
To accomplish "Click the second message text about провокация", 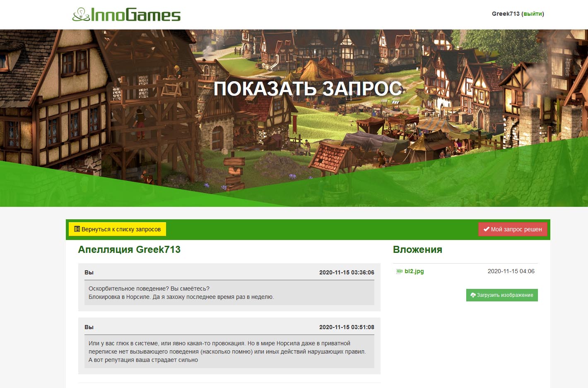I will coord(228,351).
